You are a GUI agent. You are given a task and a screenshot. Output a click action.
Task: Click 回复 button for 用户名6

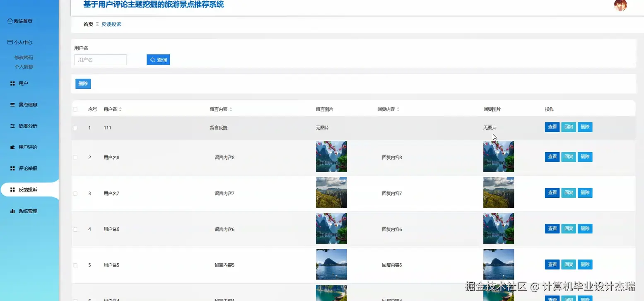tap(569, 229)
